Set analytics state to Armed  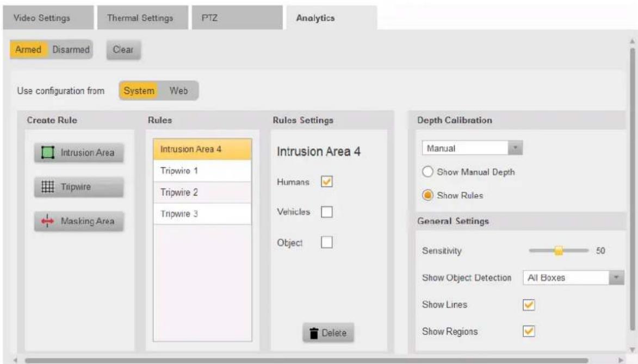[28, 49]
